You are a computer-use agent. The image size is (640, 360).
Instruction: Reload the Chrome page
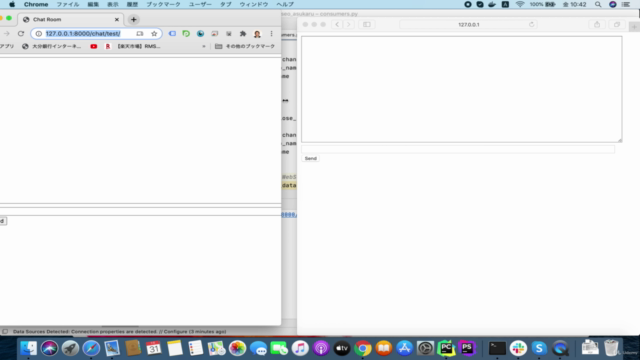click(x=21, y=33)
